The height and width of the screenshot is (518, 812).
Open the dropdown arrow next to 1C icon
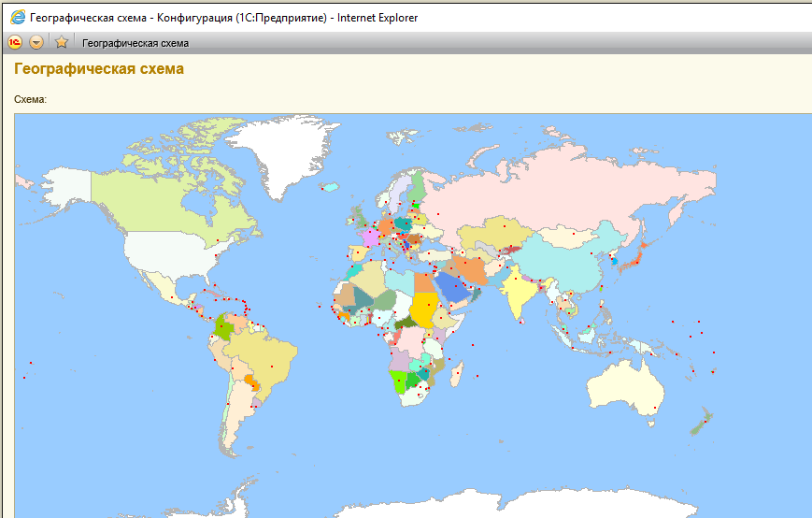pyautogui.click(x=36, y=42)
